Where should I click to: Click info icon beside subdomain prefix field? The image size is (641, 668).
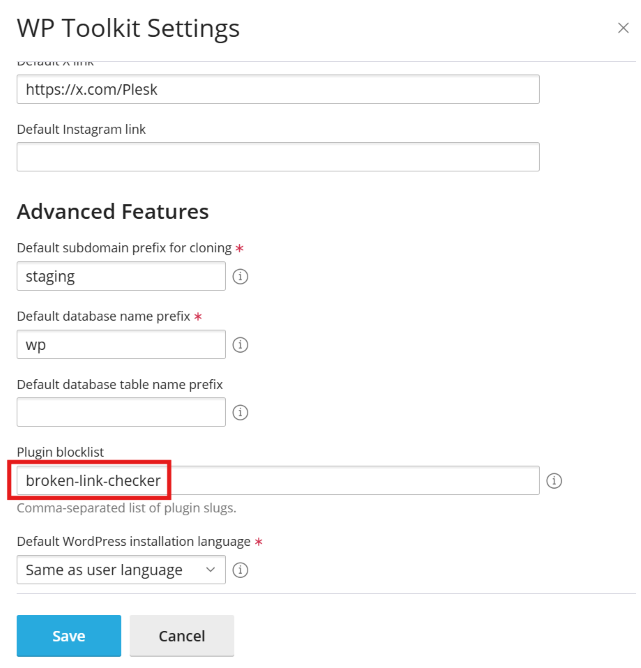(240, 277)
